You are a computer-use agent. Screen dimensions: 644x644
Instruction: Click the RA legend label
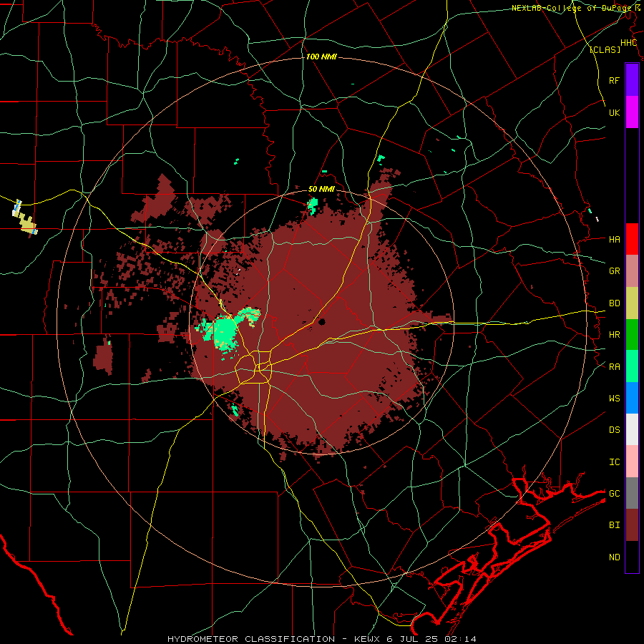[614, 366]
